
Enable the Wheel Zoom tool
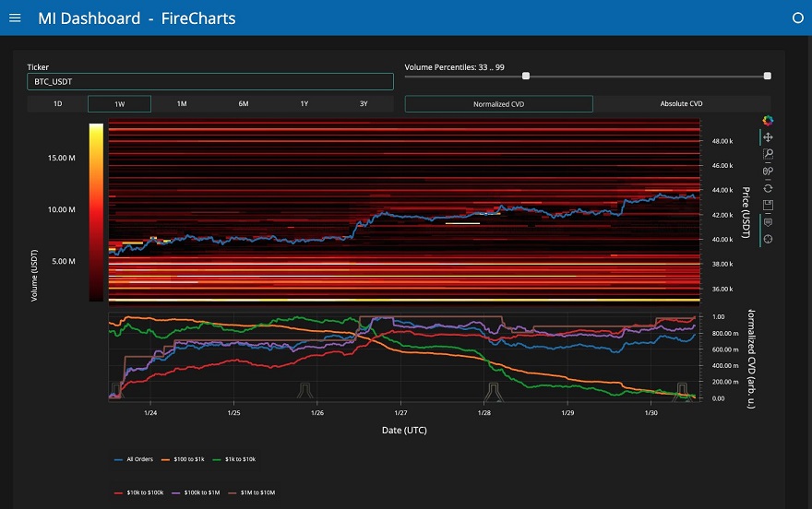coord(768,172)
